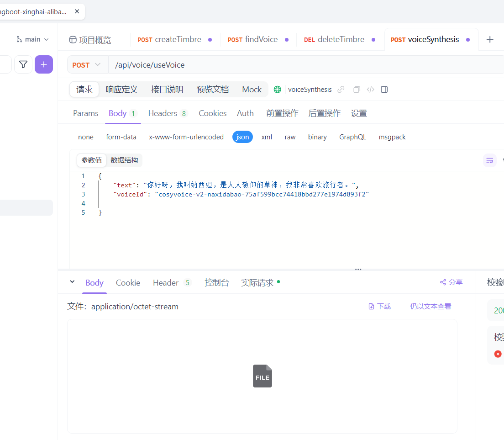Click the FILE thumbnail in response preview
Screen dimensions: 504x440
[x=262, y=376]
